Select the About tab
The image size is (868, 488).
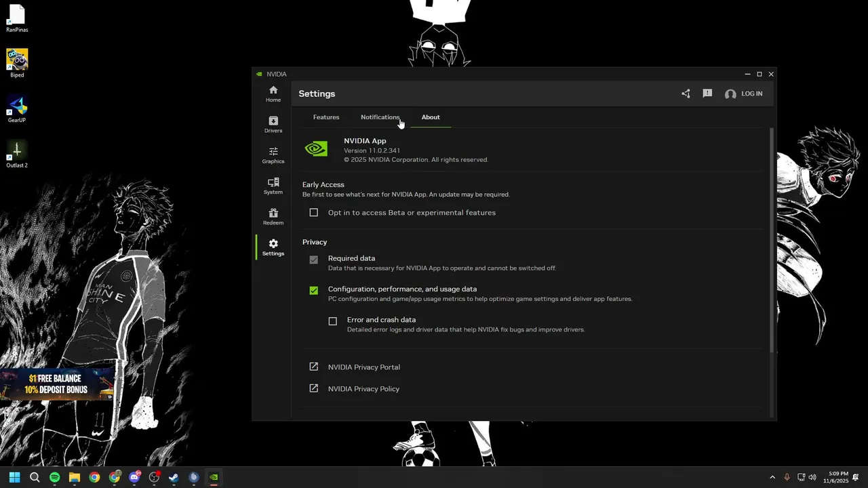431,117
